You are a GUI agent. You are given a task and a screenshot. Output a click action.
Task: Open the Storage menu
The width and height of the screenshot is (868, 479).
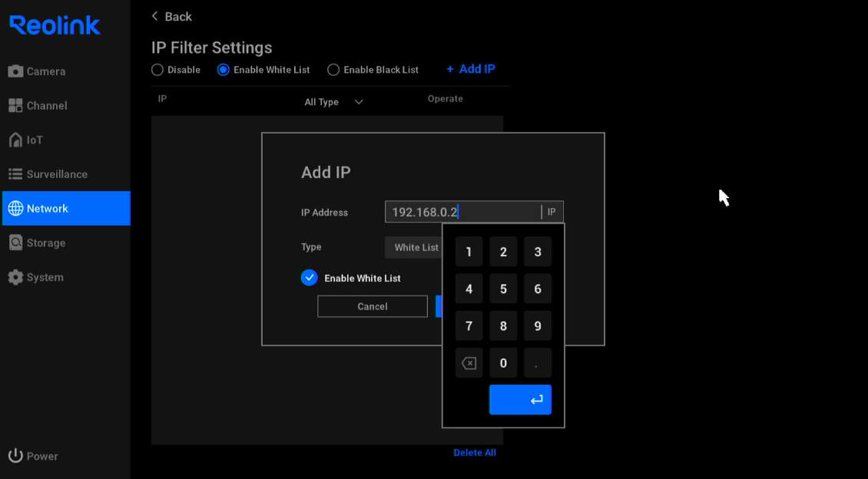coord(65,243)
